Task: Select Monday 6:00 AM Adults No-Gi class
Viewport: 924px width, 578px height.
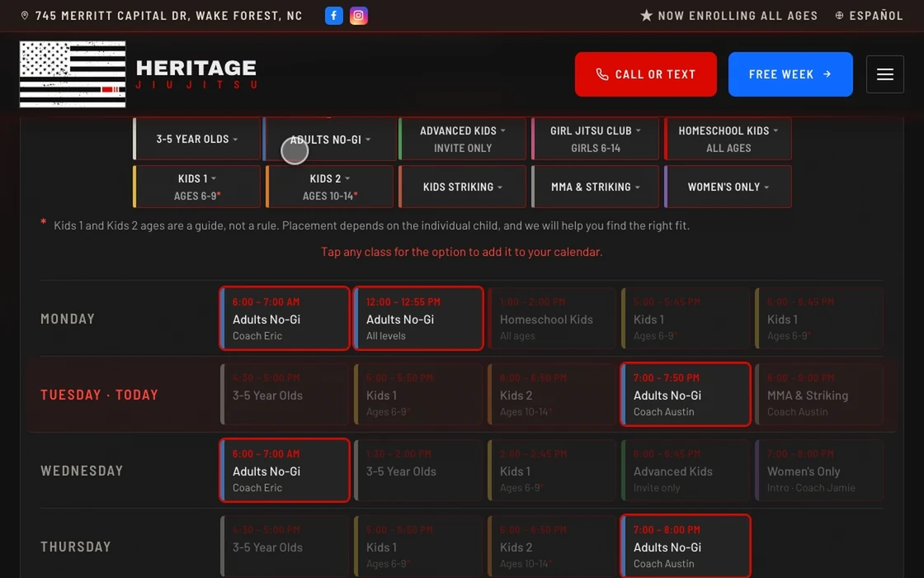Action: click(285, 319)
